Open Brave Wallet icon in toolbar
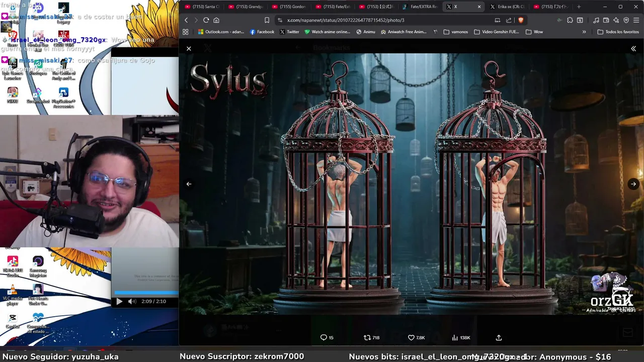 (x=606, y=20)
